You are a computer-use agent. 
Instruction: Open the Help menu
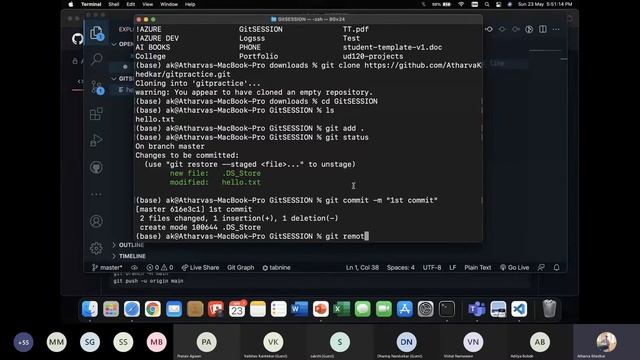coord(190,4)
